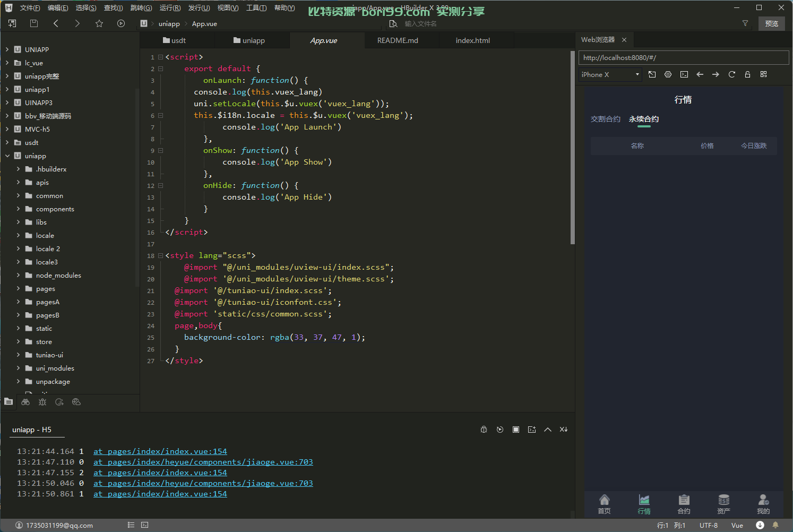Open jiaoge.vue:703 link at 13:21:47.110

203,462
